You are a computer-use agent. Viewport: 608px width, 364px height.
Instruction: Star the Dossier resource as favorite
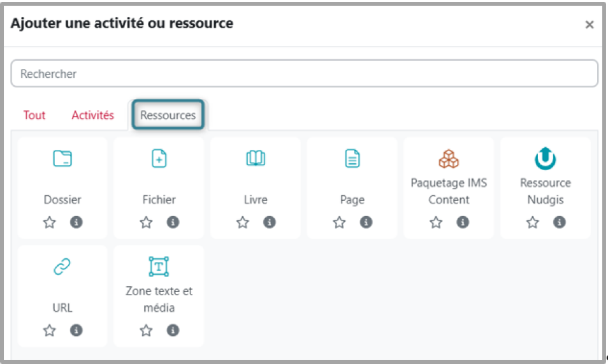[x=50, y=222]
